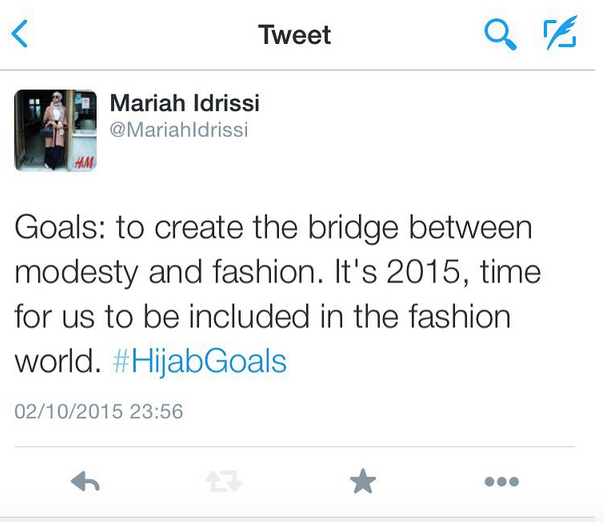This screenshot has width=604, height=522.
Task: Select the 23:56 time in the timestamp
Action: 156,411
